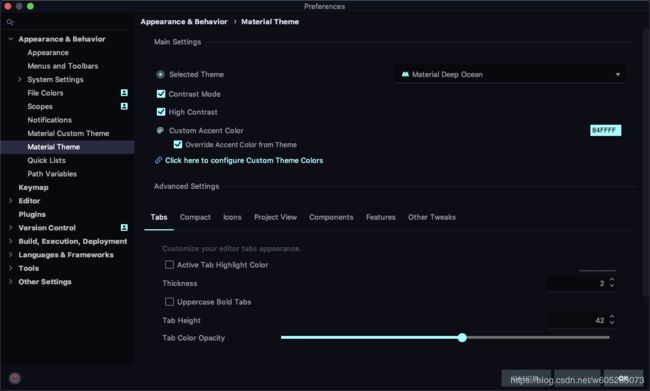Click the active tab highlight color line

[597, 270]
